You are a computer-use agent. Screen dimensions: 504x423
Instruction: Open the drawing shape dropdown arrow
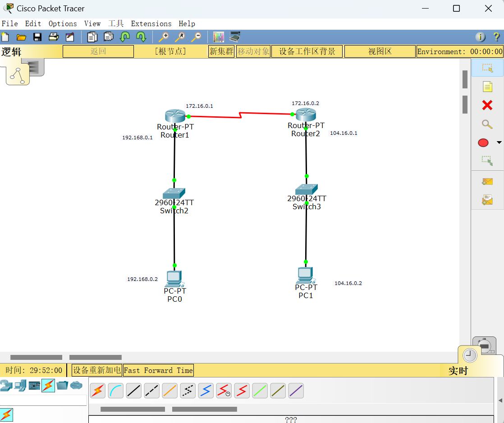click(499, 143)
